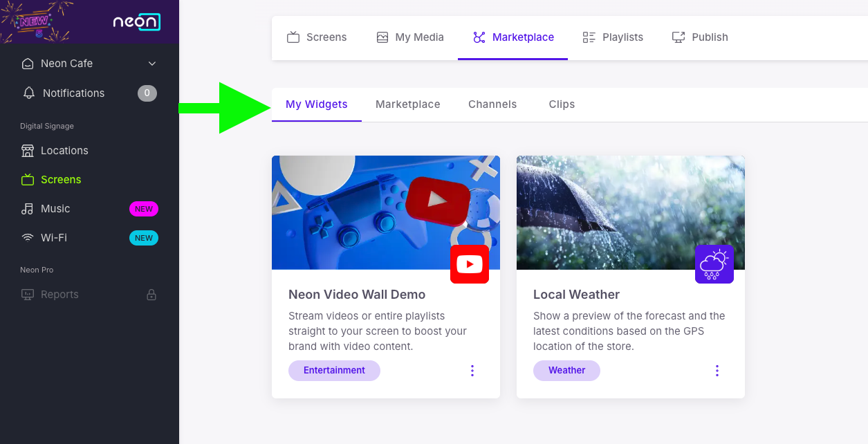The image size is (868, 444).
Task: Click the Screens TV icon in sidebar
Action: click(x=28, y=180)
